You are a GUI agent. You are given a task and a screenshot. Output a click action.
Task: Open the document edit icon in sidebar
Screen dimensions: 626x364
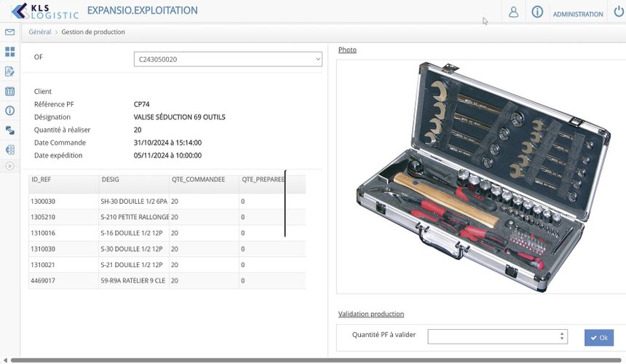pos(10,71)
